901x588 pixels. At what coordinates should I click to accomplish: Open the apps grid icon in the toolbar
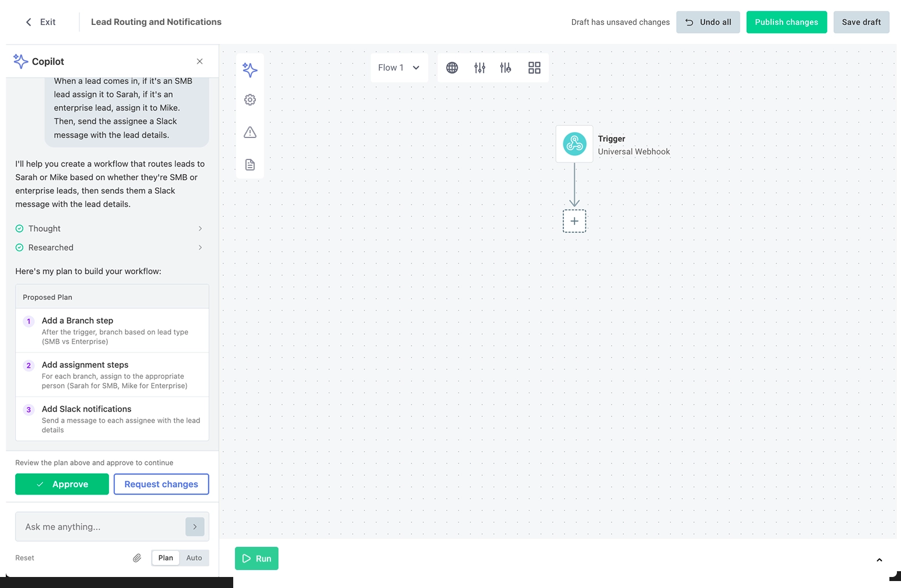534,67
